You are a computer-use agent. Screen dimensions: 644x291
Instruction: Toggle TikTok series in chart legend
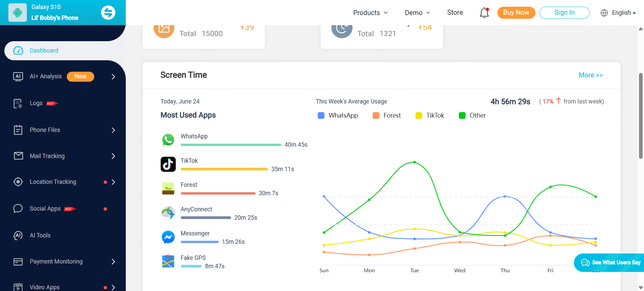tap(430, 116)
